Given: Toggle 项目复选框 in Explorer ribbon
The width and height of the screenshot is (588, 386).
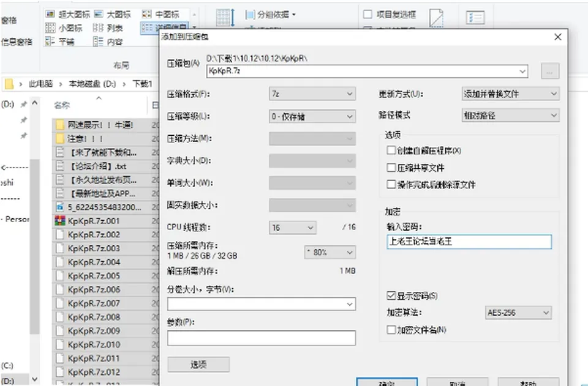Looking at the screenshot, I should tap(368, 14).
